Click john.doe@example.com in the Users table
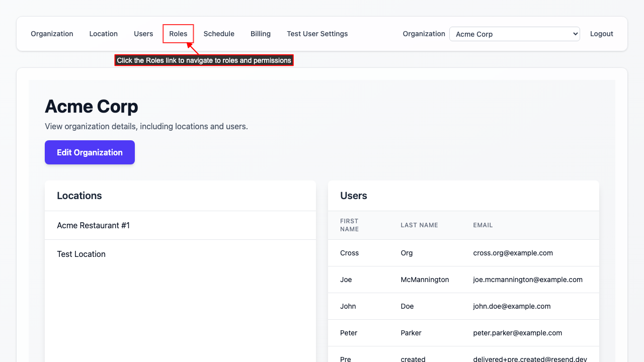Image resolution: width=644 pixels, height=362 pixels. pos(512,306)
